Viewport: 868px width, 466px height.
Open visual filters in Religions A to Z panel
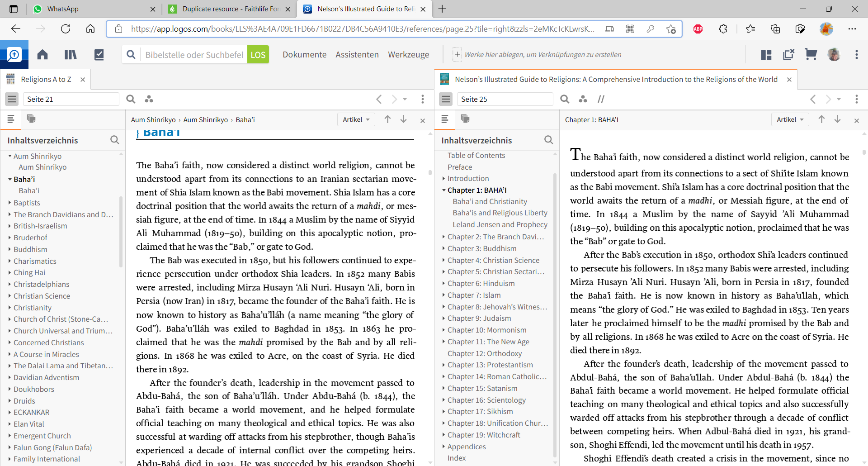pyautogui.click(x=149, y=99)
